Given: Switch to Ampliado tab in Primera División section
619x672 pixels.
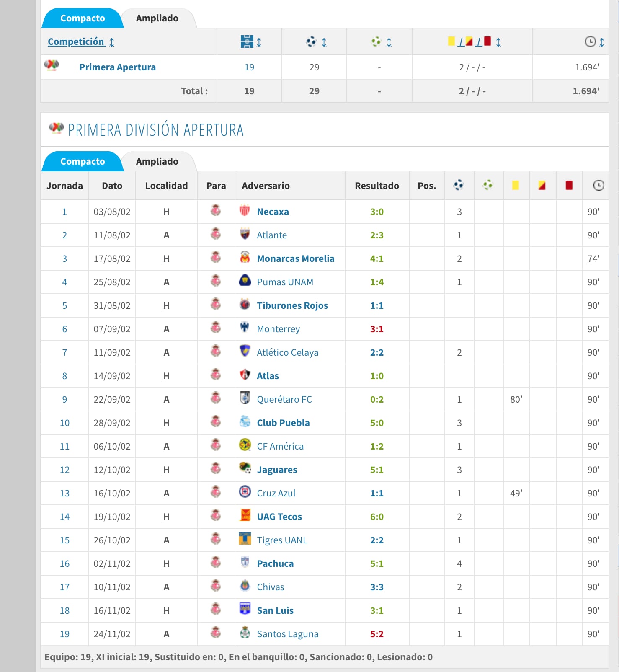Looking at the screenshot, I should tap(157, 162).
